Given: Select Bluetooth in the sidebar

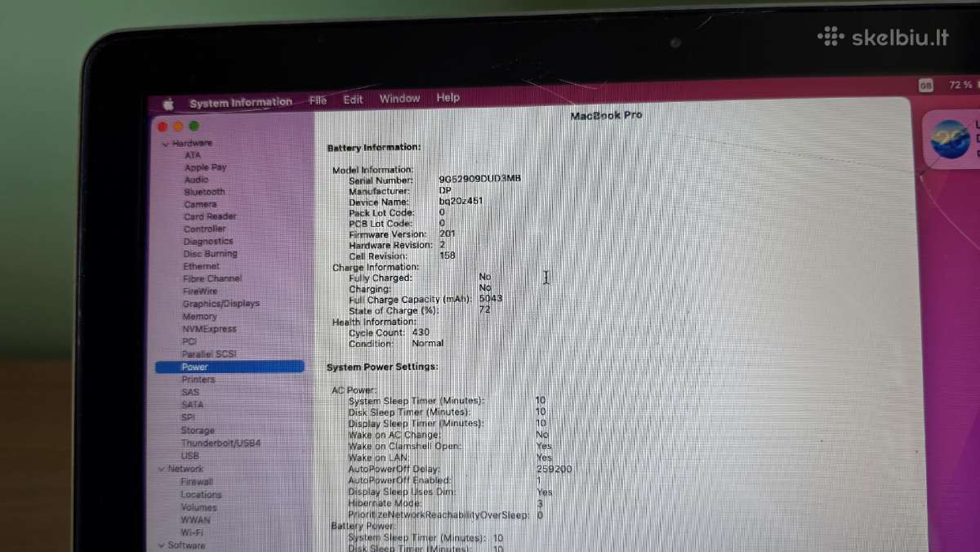Looking at the screenshot, I should click(x=204, y=192).
